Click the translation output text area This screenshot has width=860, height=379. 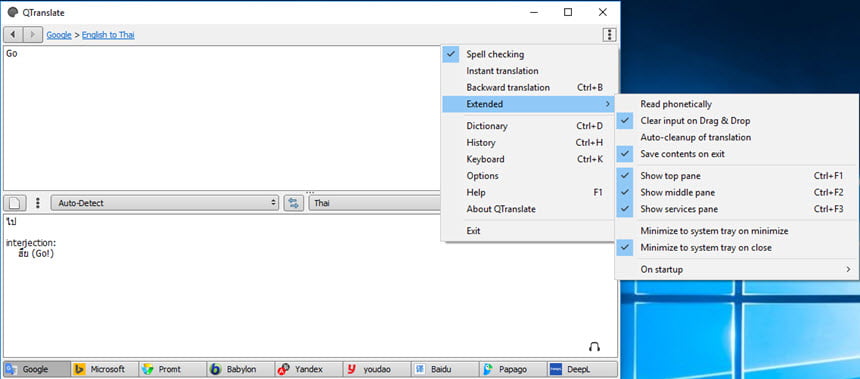(x=310, y=285)
